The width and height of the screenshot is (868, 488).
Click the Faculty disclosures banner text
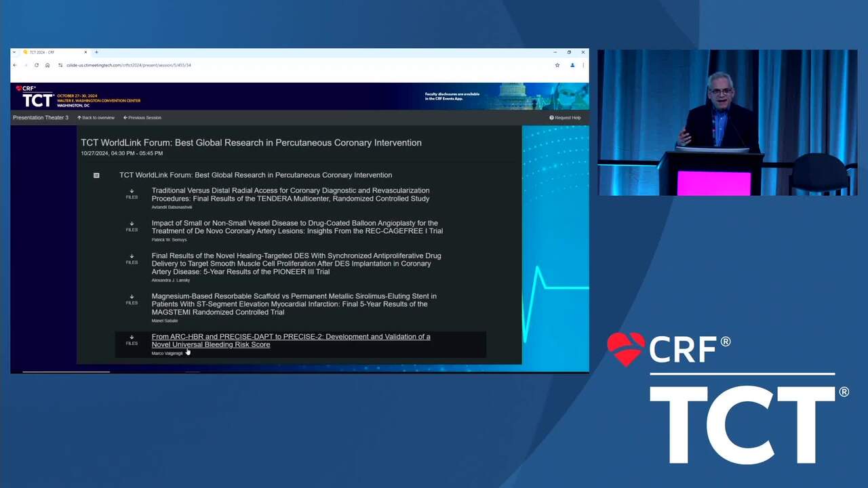(x=452, y=96)
